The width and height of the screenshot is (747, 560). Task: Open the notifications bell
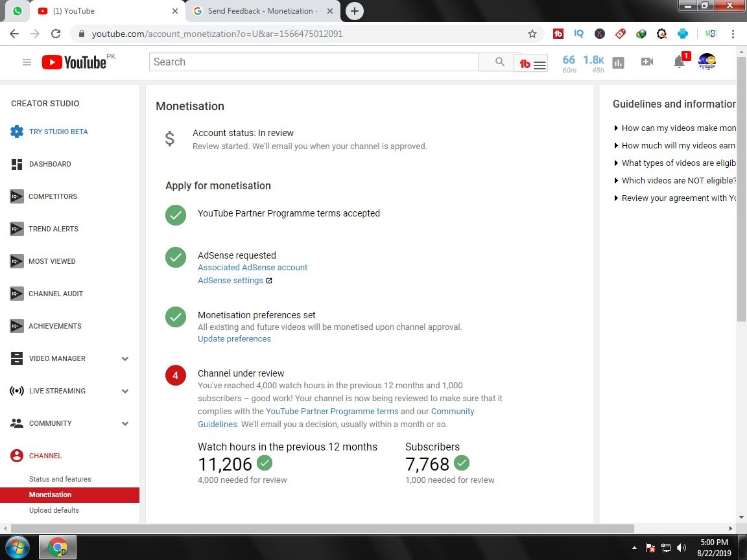(x=680, y=62)
